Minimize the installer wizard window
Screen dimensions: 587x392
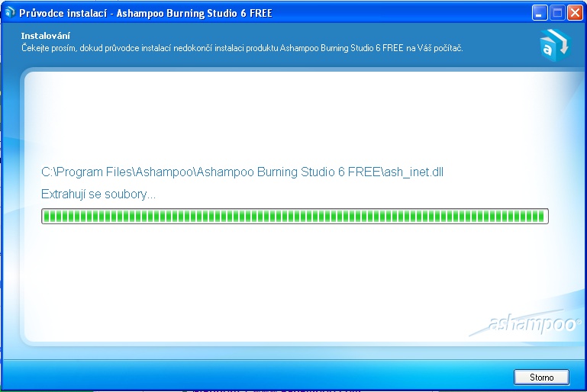pyautogui.click(x=540, y=13)
